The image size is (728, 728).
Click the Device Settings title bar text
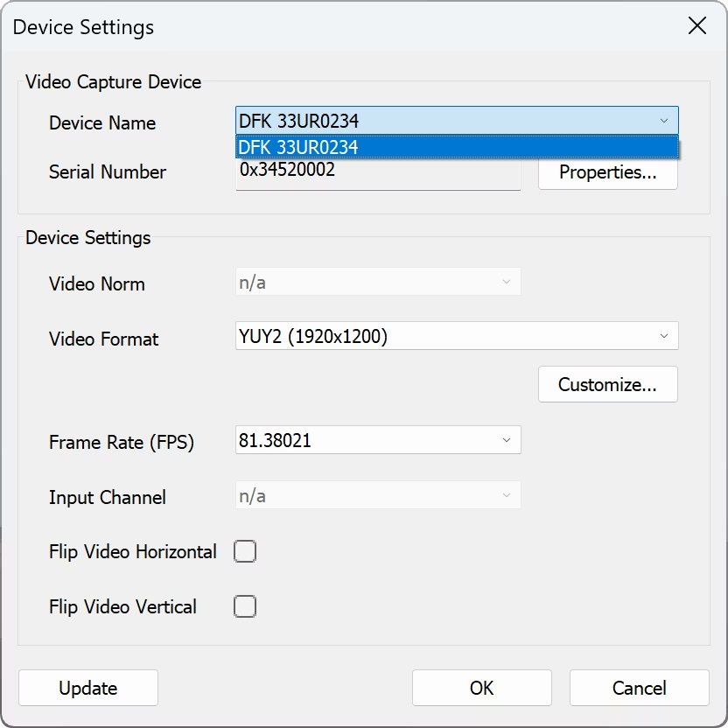(x=83, y=27)
